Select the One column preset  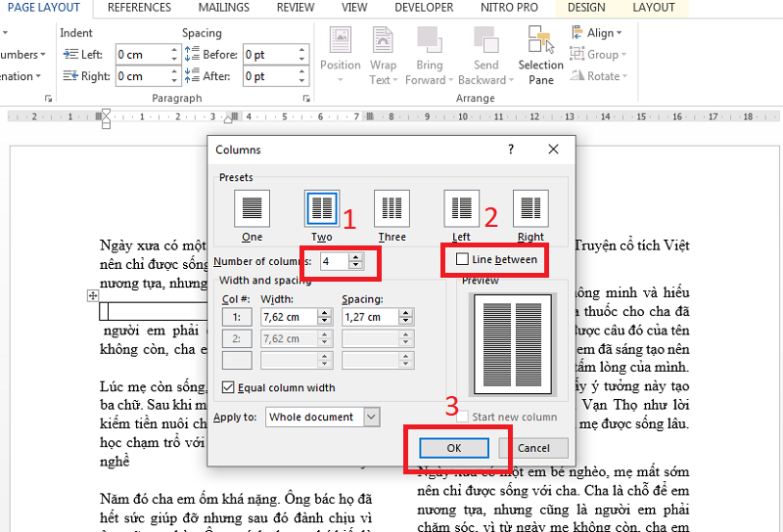pyautogui.click(x=252, y=208)
